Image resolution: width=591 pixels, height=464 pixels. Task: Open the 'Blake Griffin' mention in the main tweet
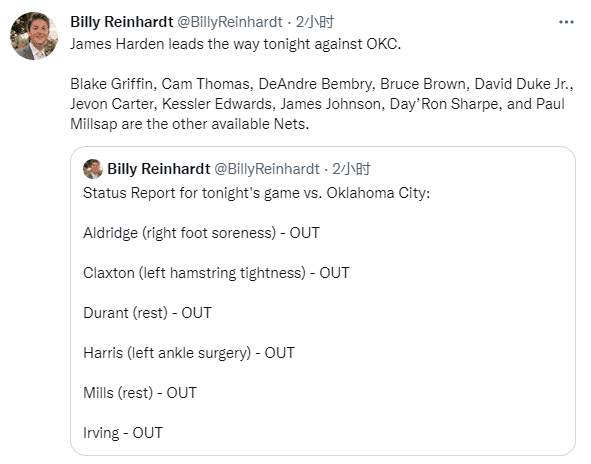113,84
